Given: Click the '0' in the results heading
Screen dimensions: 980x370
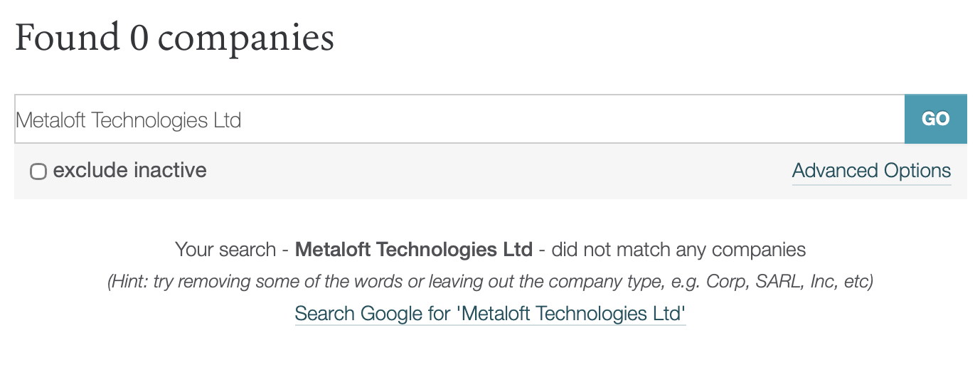Looking at the screenshot, I should click(139, 37).
